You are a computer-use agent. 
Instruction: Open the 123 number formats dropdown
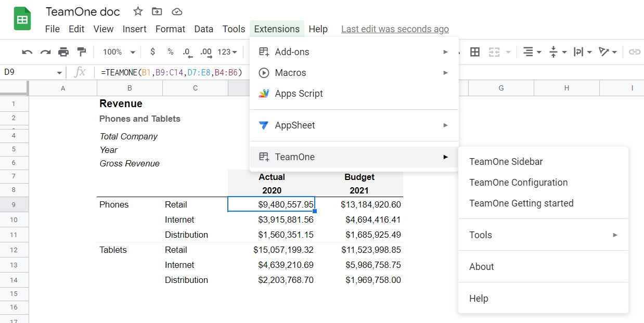[227, 52]
